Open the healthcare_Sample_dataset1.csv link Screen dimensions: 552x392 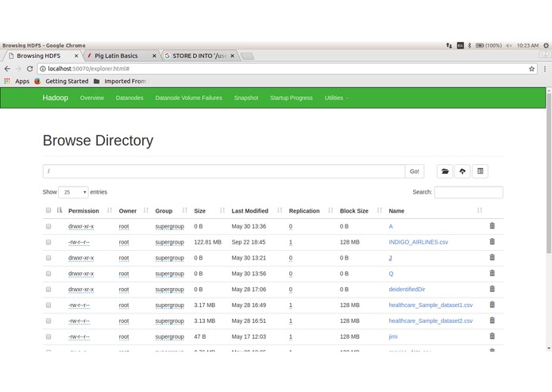pos(430,306)
